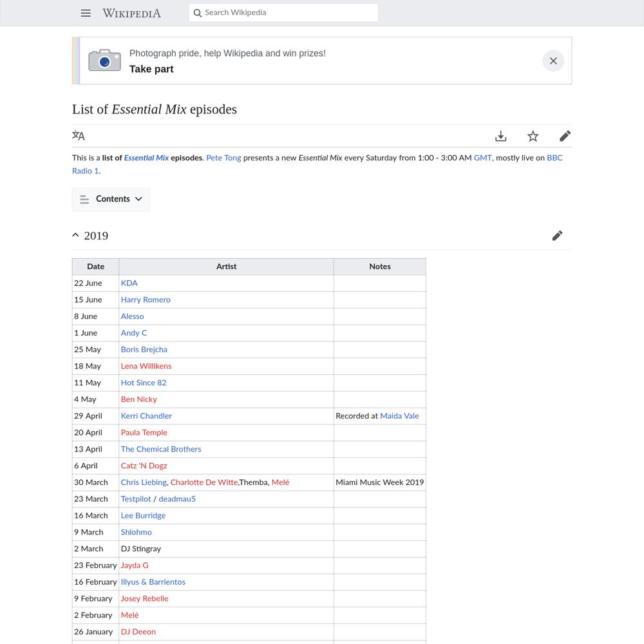Select the 29 April date cell
Image resolution: width=644 pixels, height=644 pixels.
click(x=95, y=415)
